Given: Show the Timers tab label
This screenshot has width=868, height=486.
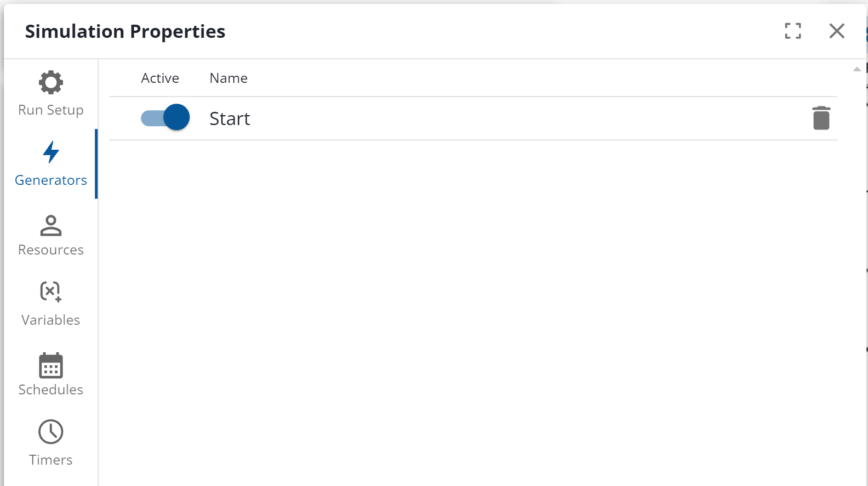Looking at the screenshot, I should click(x=51, y=460).
